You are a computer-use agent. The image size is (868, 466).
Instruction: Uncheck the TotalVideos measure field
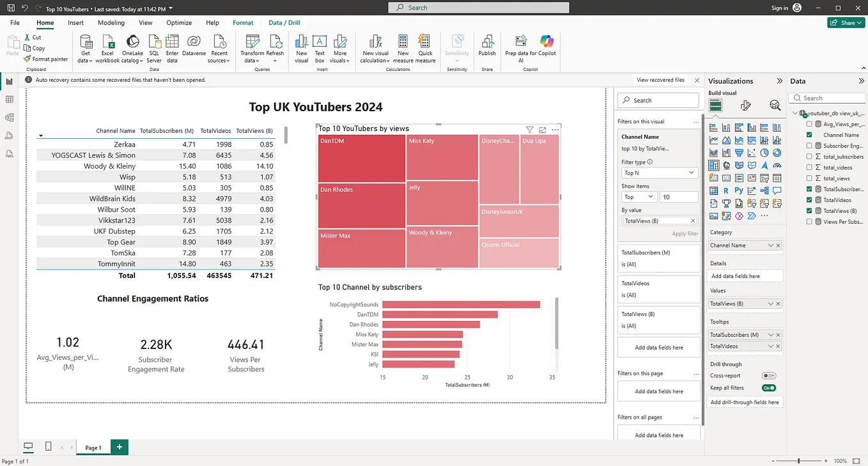[x=810, y=200]
